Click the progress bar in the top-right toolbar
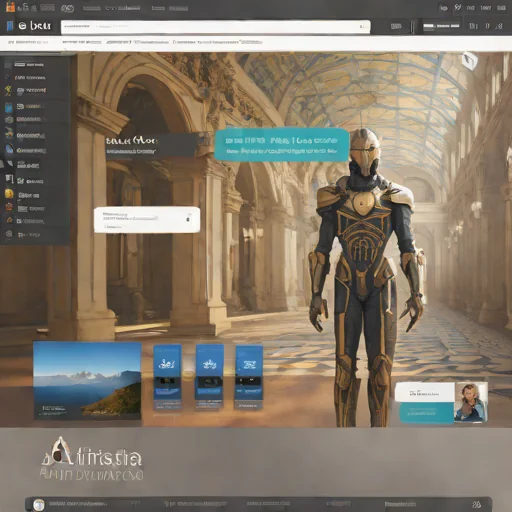The width and height of the screenshot is (512, 512). click(x=441, y=26)
